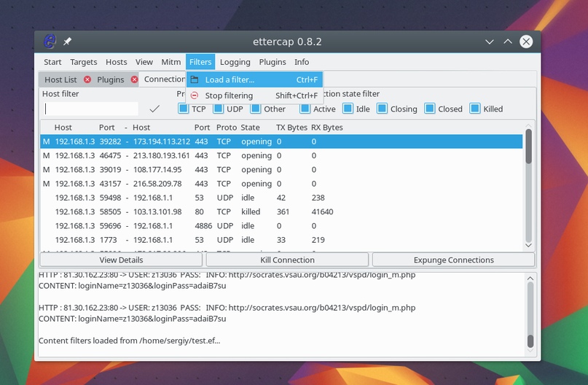
Task: Click inside the Host filter text field
Action: pyautogui.click(x=91, y=109)
